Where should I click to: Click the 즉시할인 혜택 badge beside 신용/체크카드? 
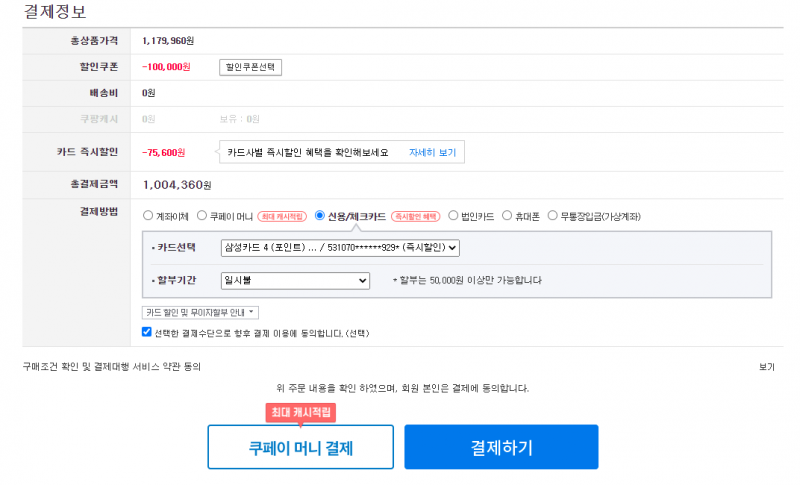[416, 216]
